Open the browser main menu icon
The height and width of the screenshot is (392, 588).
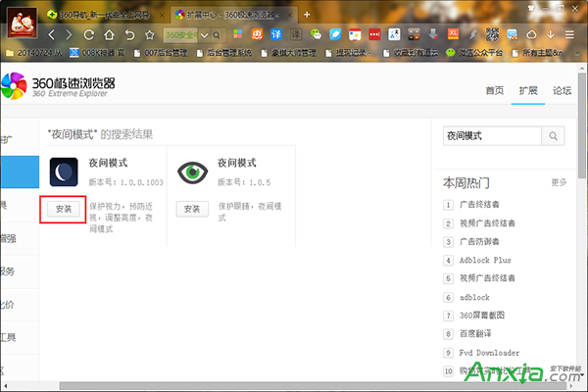569,34
